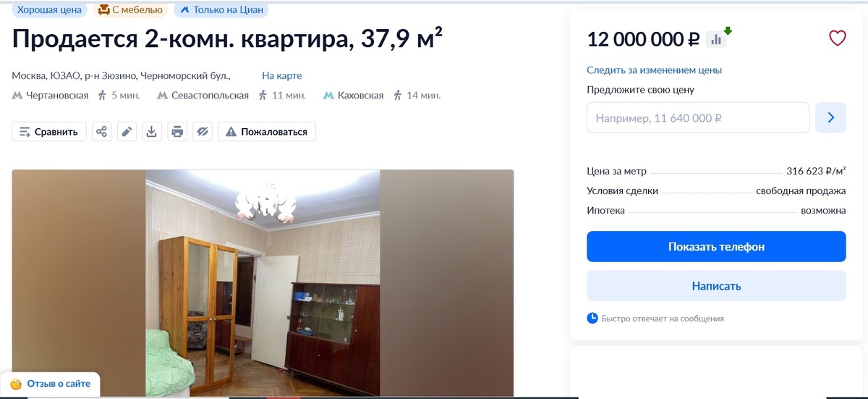Viewport: 868px width, 399px height.
Task: Submit the offered price with the arrow button
Action: (x=830, y=117)
